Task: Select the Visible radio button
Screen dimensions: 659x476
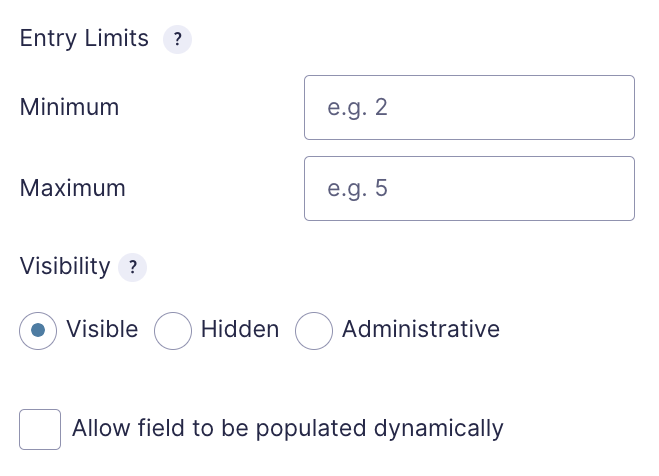Action: (38, 331)
